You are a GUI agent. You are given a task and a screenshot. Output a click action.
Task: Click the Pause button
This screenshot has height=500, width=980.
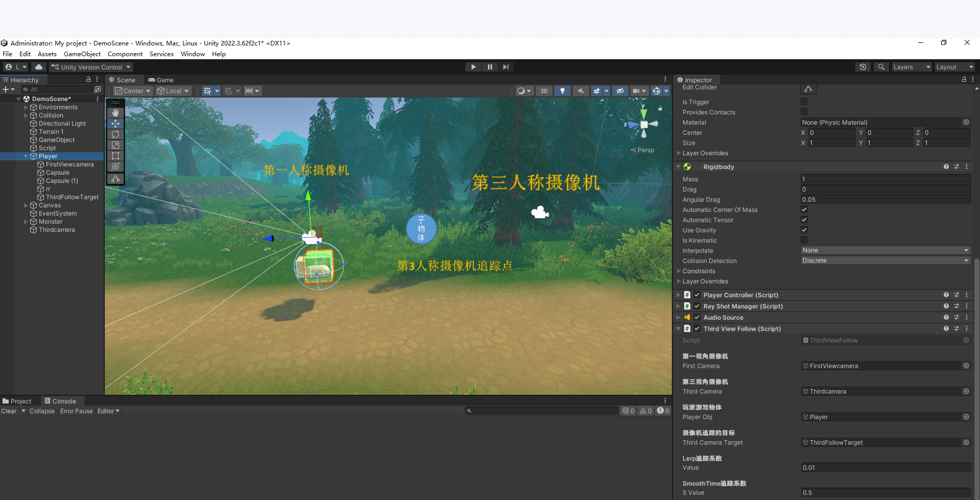pyautogui.click(x=490, y=67)
